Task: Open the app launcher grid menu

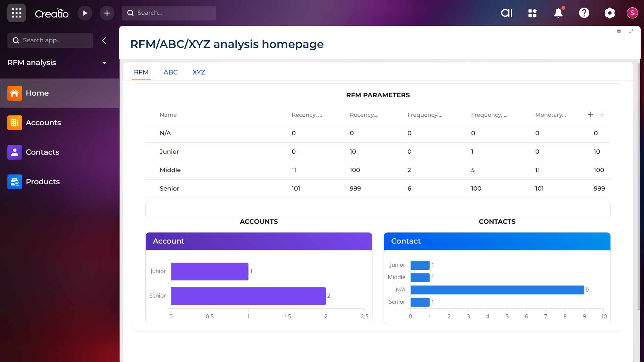Action: coord(16,13)
